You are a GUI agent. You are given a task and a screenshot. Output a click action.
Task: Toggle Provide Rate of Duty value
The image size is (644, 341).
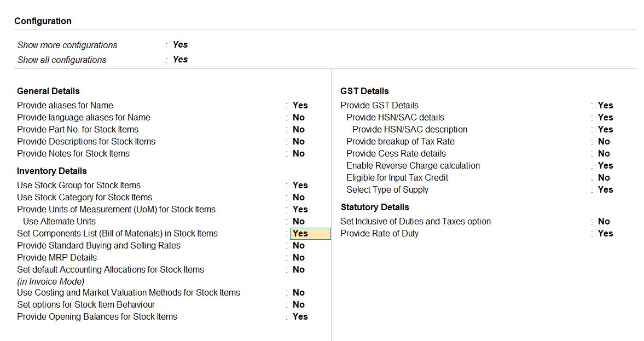coord(605,233)
